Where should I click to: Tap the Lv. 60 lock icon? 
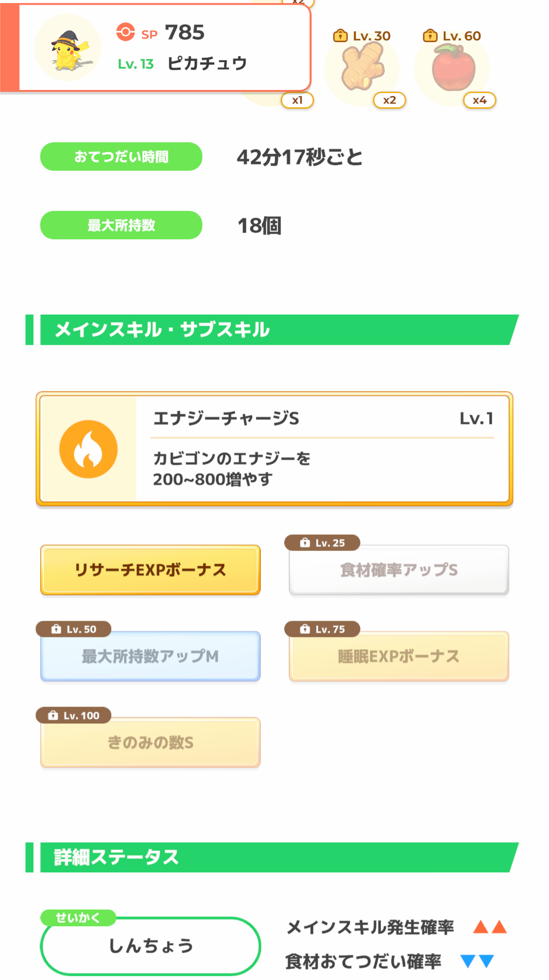pos(430,36)
